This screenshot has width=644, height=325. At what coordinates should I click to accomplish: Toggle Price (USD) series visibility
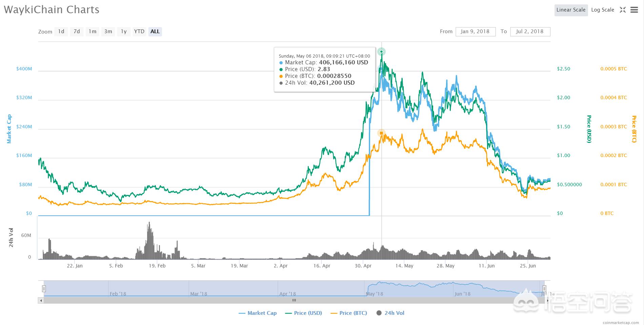click(304, 313)
